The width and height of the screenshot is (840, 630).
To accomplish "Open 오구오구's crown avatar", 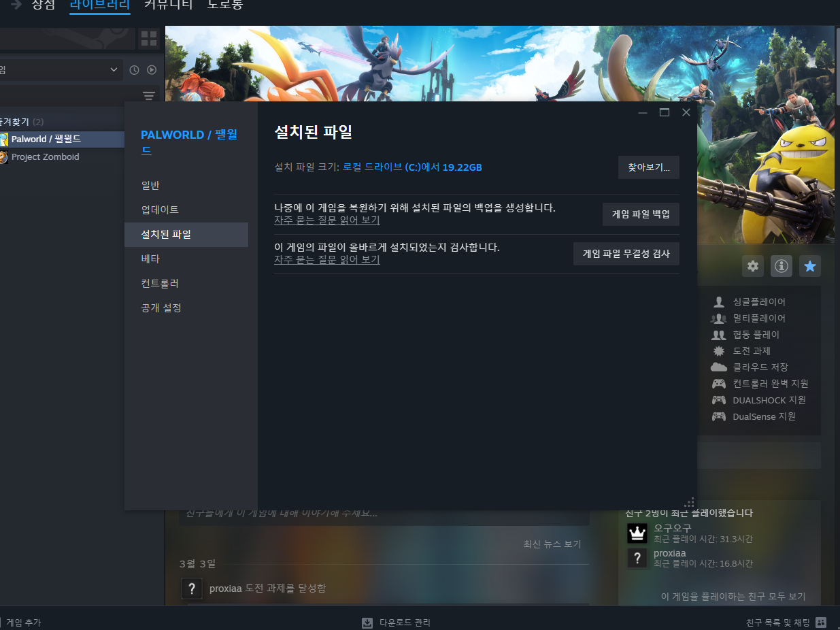I will click(637, 533).
